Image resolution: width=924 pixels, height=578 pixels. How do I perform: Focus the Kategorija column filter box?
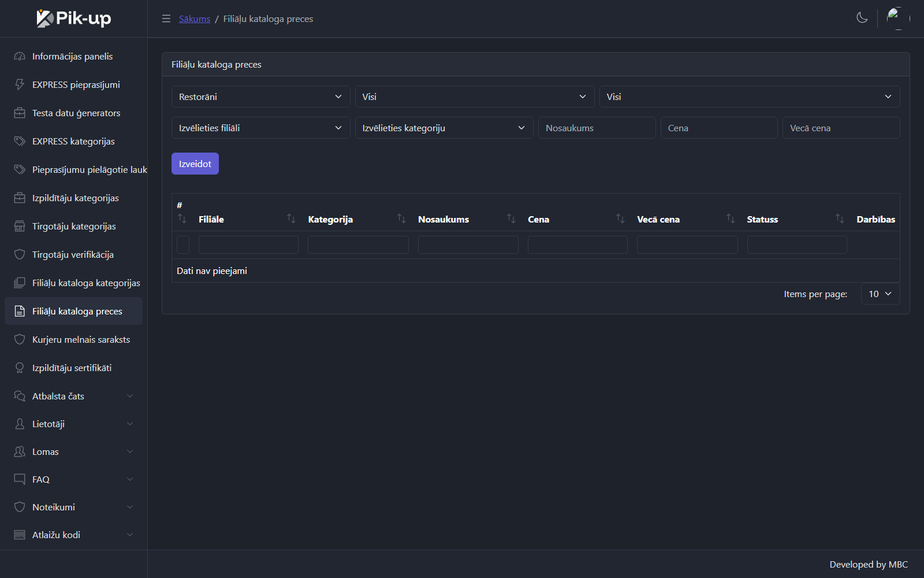click(x=358, y=244)
